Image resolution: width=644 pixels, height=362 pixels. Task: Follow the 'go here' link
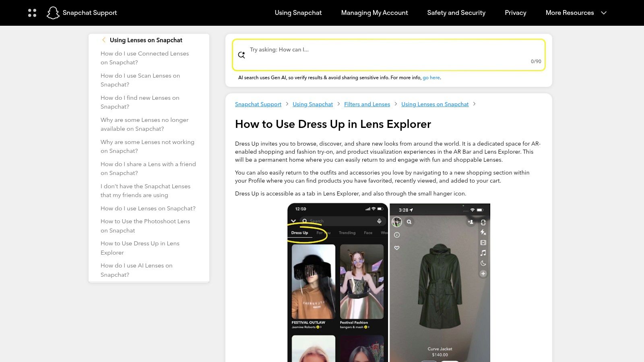click(431, 78)
